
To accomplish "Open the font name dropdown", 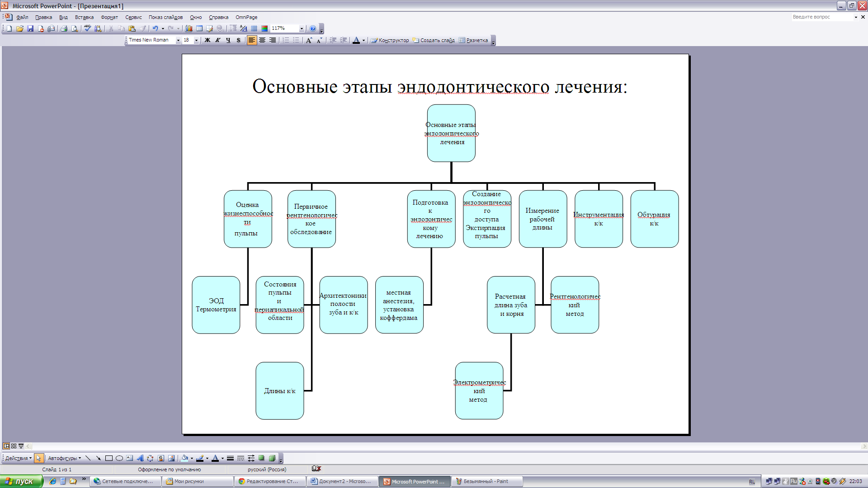I will click(178, 40).
